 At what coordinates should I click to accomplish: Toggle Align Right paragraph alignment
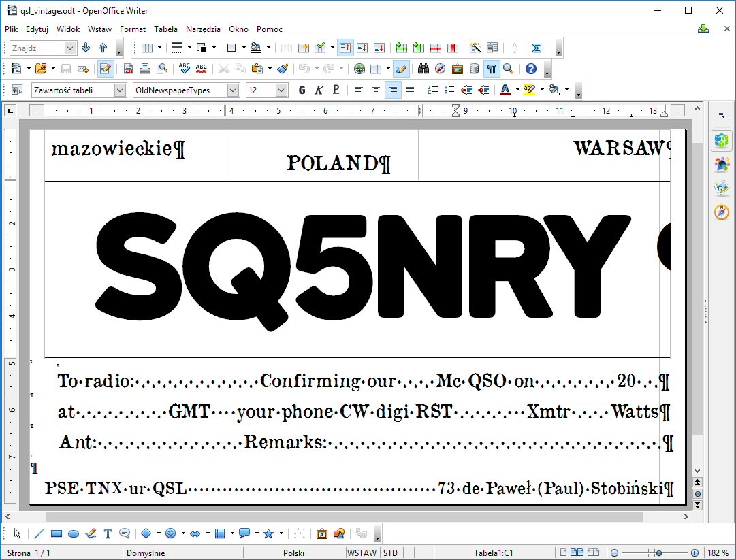(393, 90)
